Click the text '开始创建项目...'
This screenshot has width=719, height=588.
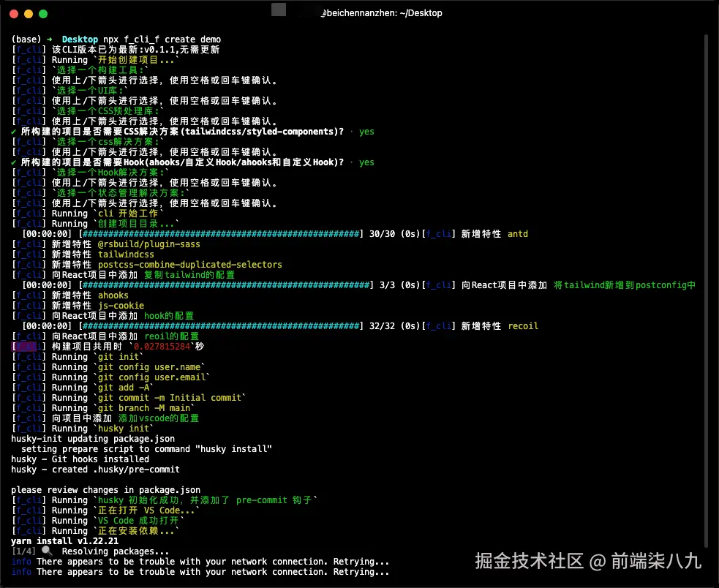point(136,60)
